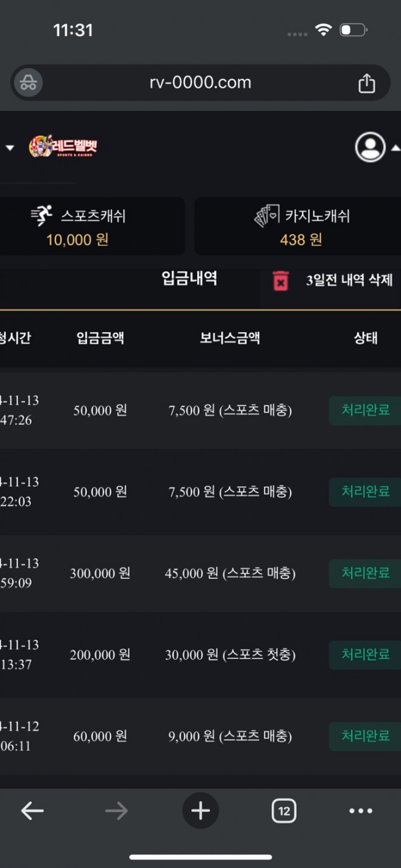Image resolution: width=401 pixels, height=868 pixels.
Task: Open the user profile avatar icon
Action: pos(370,147)
